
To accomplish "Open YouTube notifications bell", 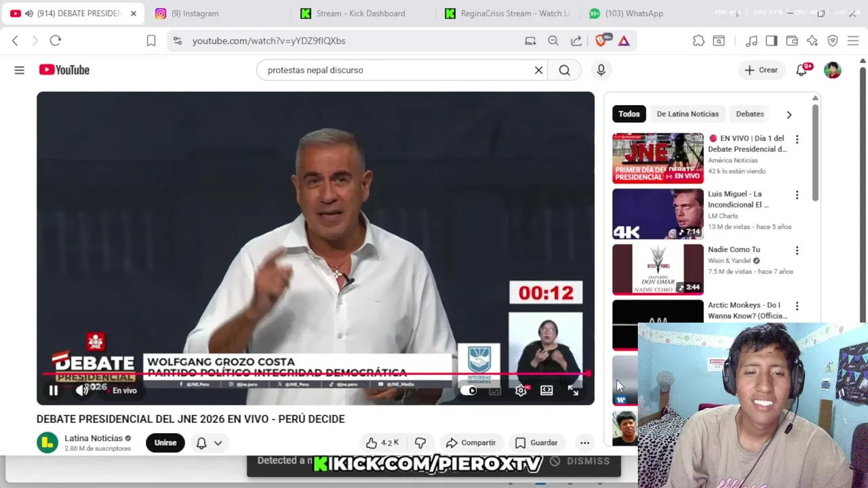I will click(802, 70).
